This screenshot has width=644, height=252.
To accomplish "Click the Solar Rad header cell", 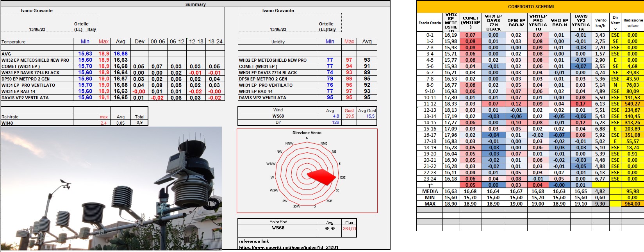I will pos(278,222).
